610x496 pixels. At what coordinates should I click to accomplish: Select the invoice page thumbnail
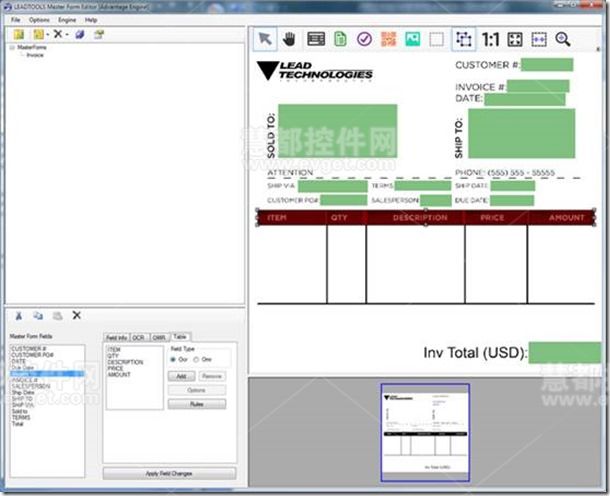tap(425, 433)
